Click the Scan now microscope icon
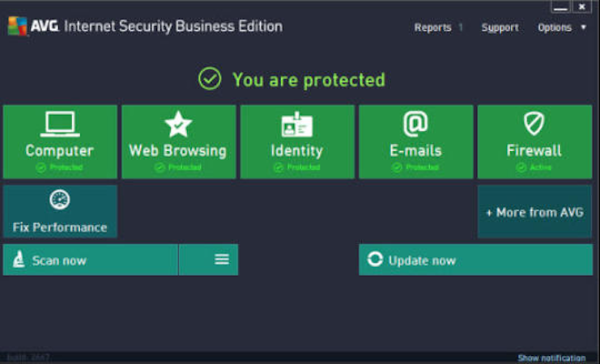600x364 pixels. [19, 260]
